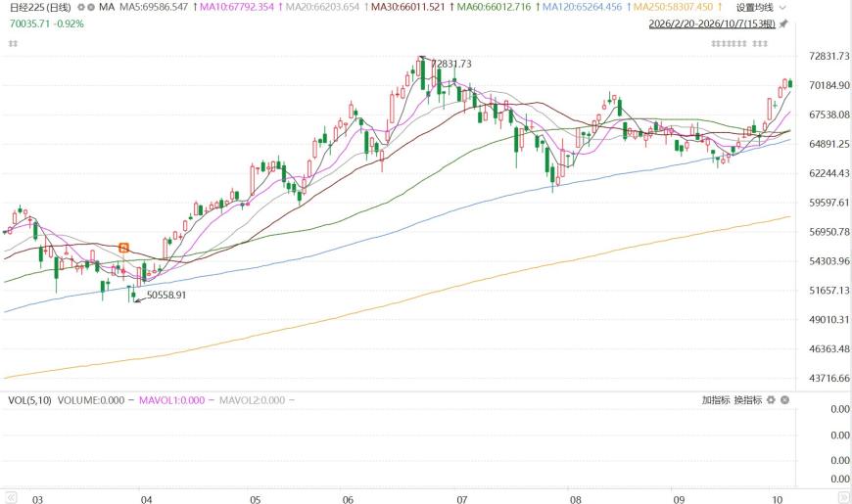Select the MA5:69586.547 label
This screenshot has width=852, height=504.
pyautogui.click(x=154, y=7)
